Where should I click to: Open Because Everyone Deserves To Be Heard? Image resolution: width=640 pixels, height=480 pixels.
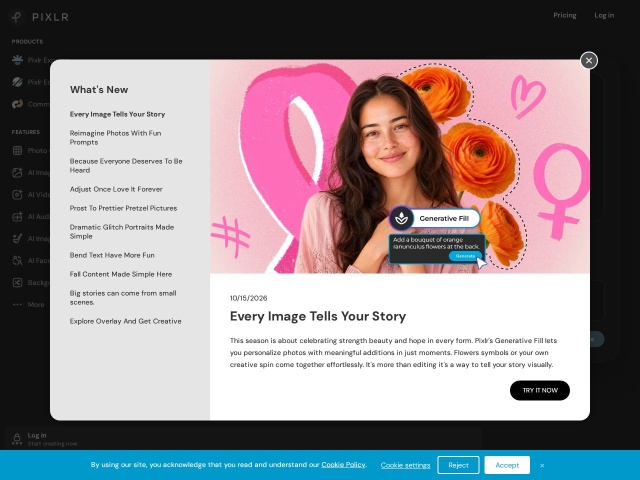pos(126,166)
